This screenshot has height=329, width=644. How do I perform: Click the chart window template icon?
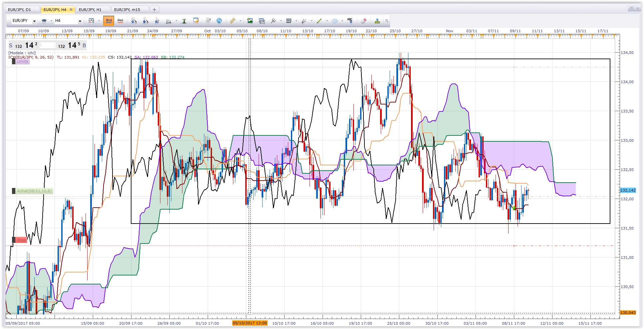click(x=262, y=21)
